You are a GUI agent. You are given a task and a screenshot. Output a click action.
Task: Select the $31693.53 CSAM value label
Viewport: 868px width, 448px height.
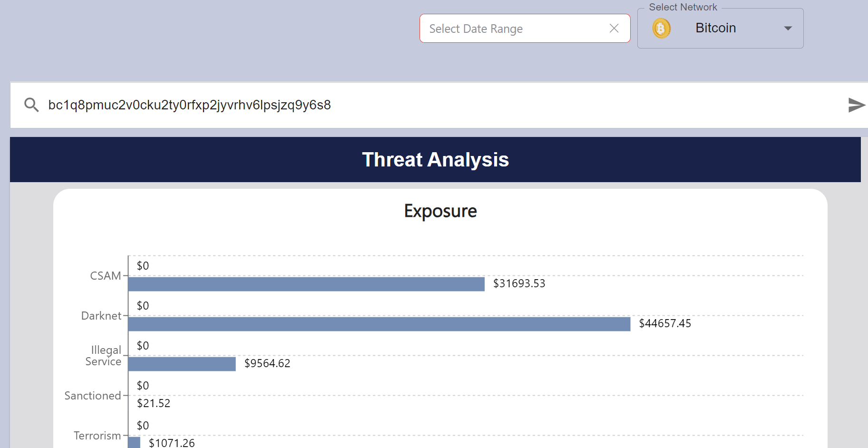[519, 283]
